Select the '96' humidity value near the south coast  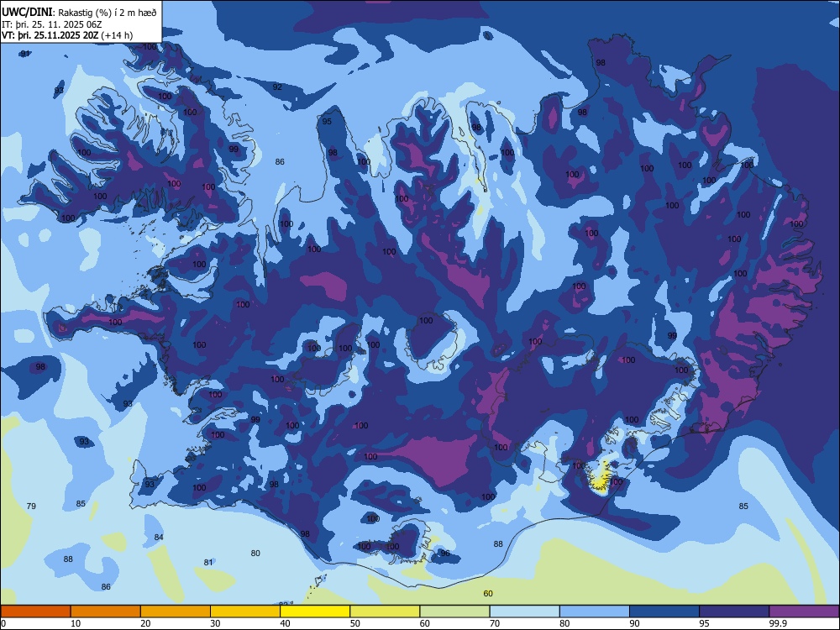coord(445,553)
